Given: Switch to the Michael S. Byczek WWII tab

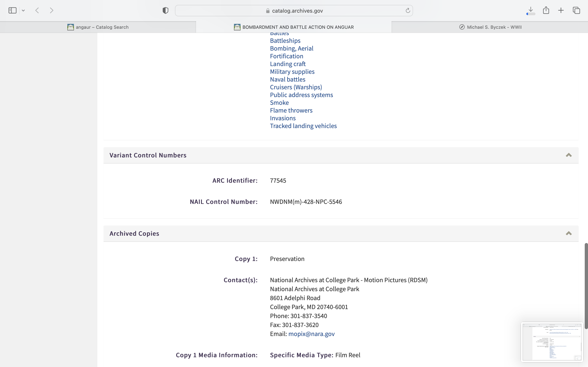Looking at the screenshot, I should [490, 27].
